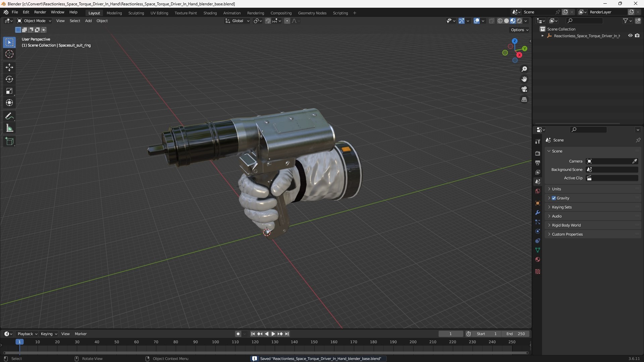Open the Playback dropdown in timeline

[x=27, y=334]
